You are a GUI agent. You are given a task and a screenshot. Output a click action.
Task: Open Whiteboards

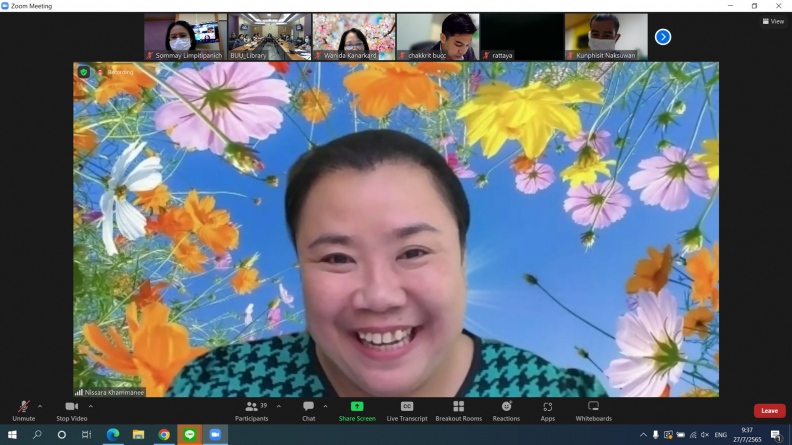click(593, 409)
